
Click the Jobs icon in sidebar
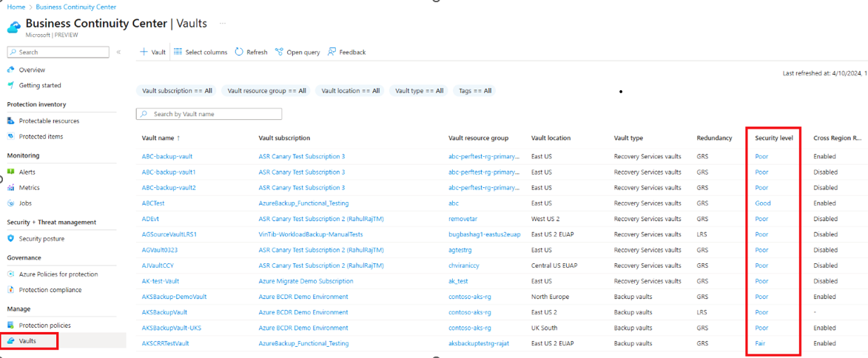point(10,203)
